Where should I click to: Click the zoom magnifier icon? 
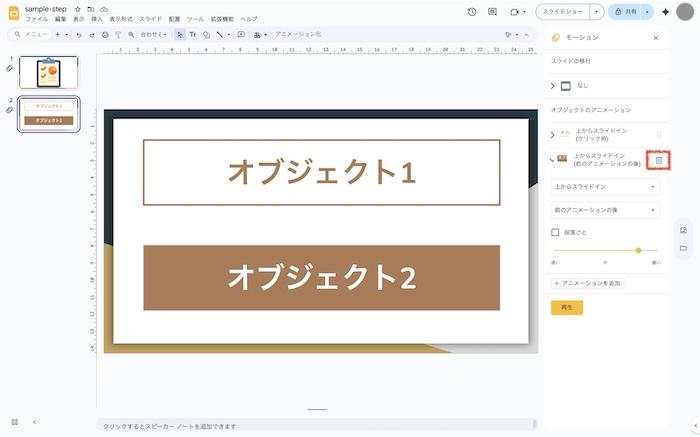[131, 34]
